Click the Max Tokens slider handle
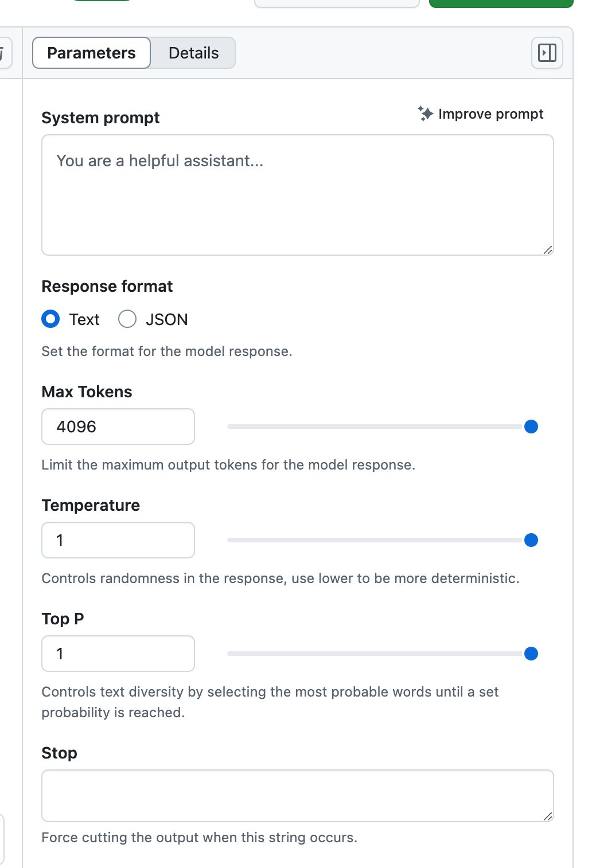 point(531,427)
